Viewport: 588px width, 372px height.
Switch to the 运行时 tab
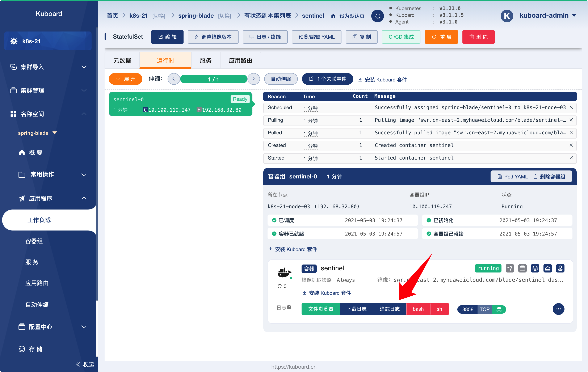[165, 60]
